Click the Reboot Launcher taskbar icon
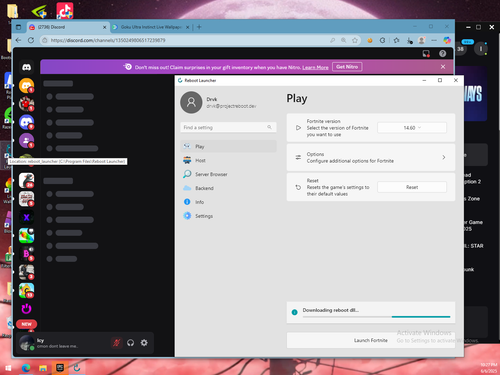Screen dimensions: 500x375 click(77, 368)
